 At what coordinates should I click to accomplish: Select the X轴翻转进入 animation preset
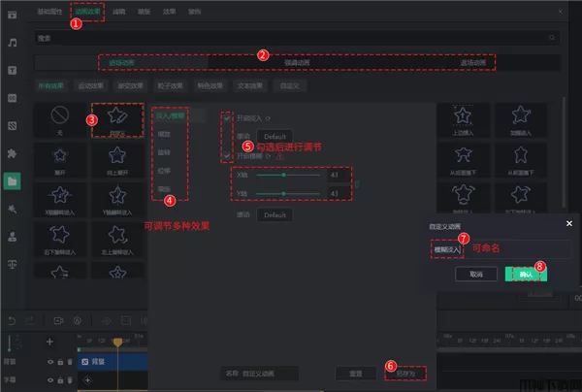60,200
